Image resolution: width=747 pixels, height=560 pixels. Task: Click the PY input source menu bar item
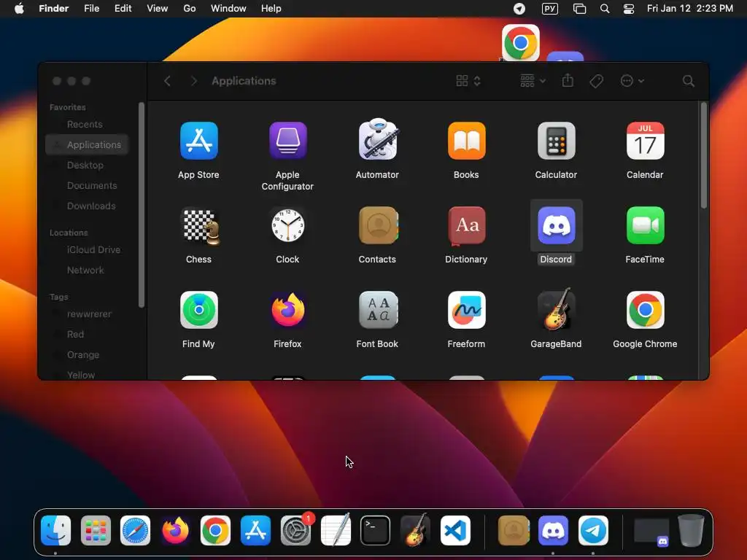[x=550, y=9]
